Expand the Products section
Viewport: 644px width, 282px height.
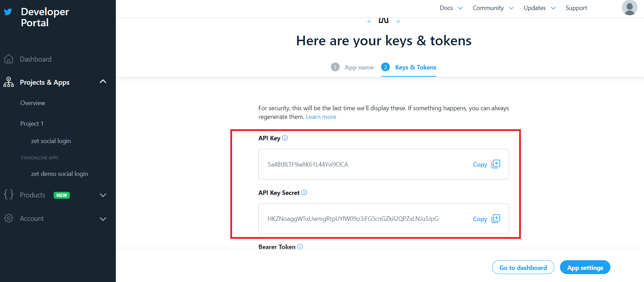[103, 195]
